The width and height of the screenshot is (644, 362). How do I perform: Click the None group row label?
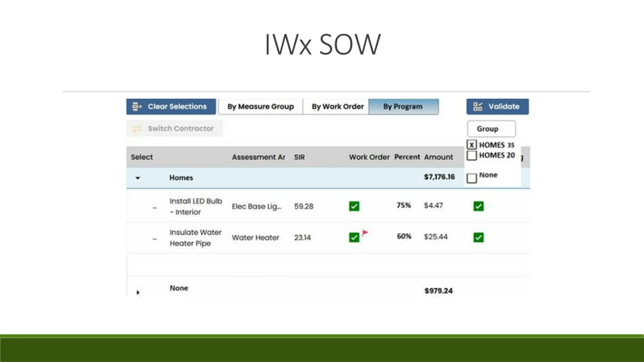click(179, 288)
